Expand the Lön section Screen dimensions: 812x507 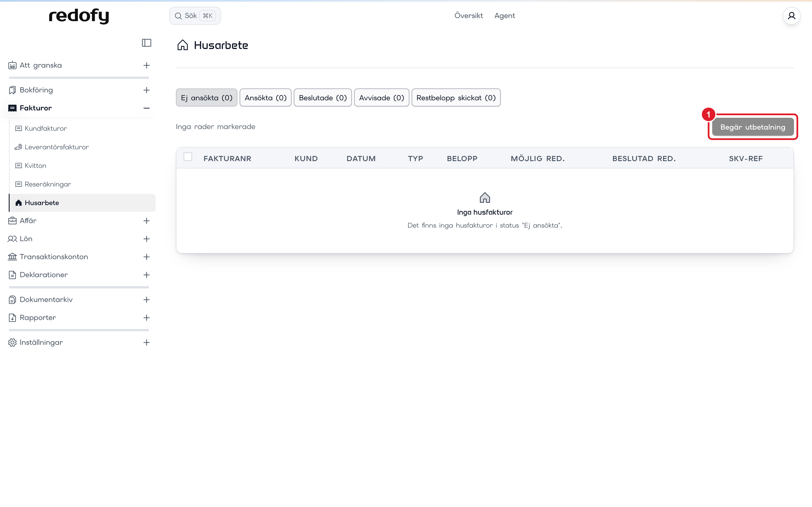click(x=146, y=239)
